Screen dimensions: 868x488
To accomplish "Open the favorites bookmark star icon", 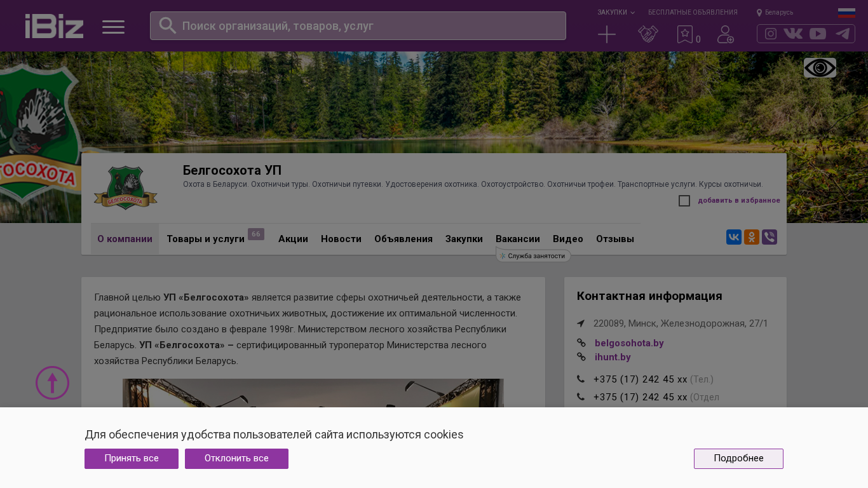I will point(685,34).
